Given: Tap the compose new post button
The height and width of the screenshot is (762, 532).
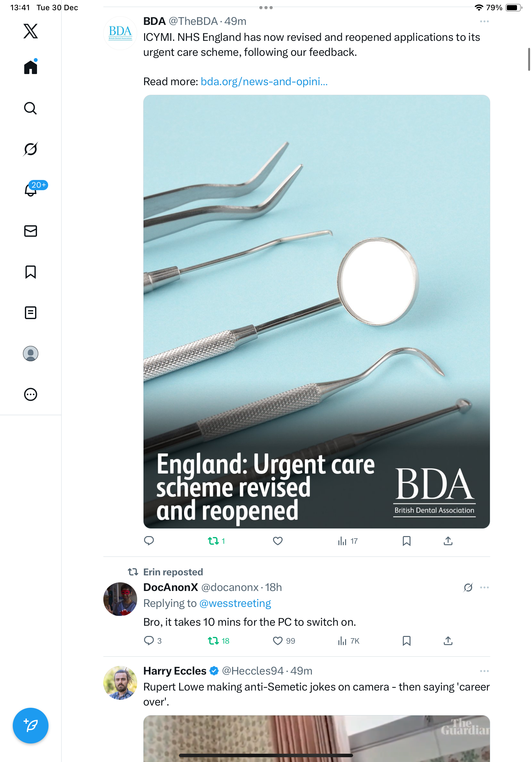Looking at the screenshot, I should 31,726.
